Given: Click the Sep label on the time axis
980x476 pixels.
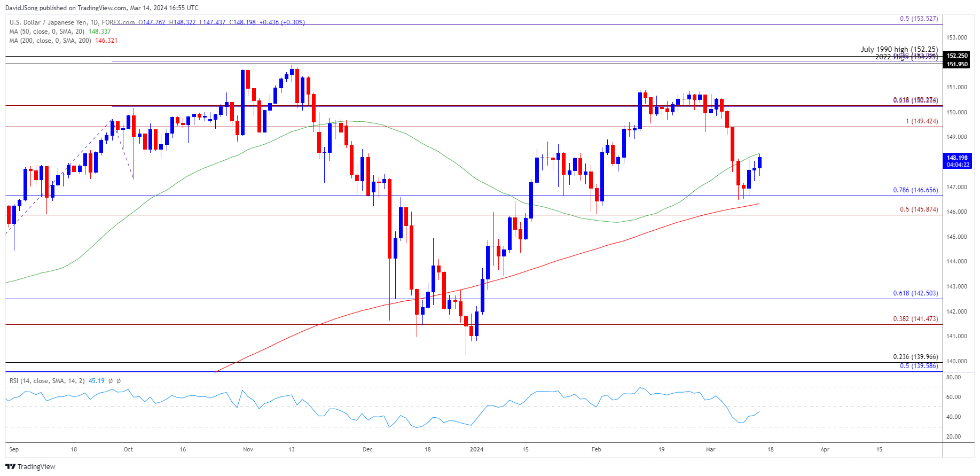Looking at the screenshot, I should pos(14,449).
